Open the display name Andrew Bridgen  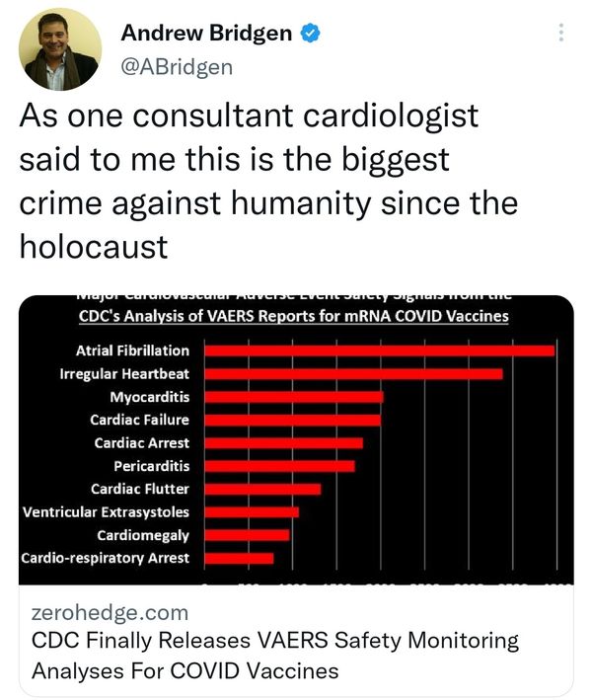click(206, 33)
